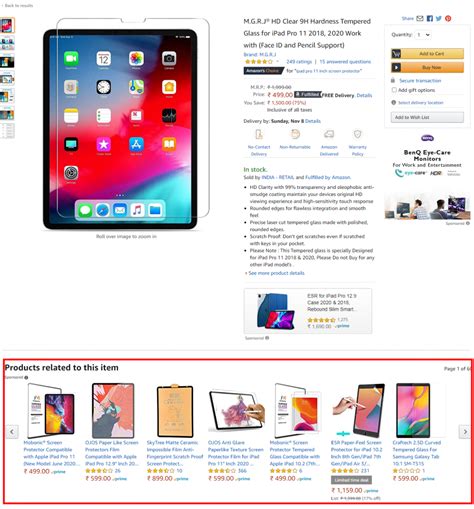Click the Non-Returnable icon
474x509 pixels.
point(295,134)
